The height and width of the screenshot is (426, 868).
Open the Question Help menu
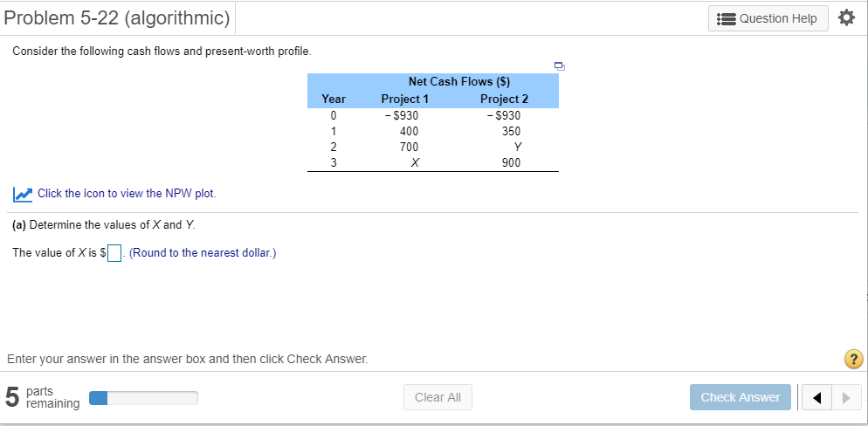click(x=768, y=18)
